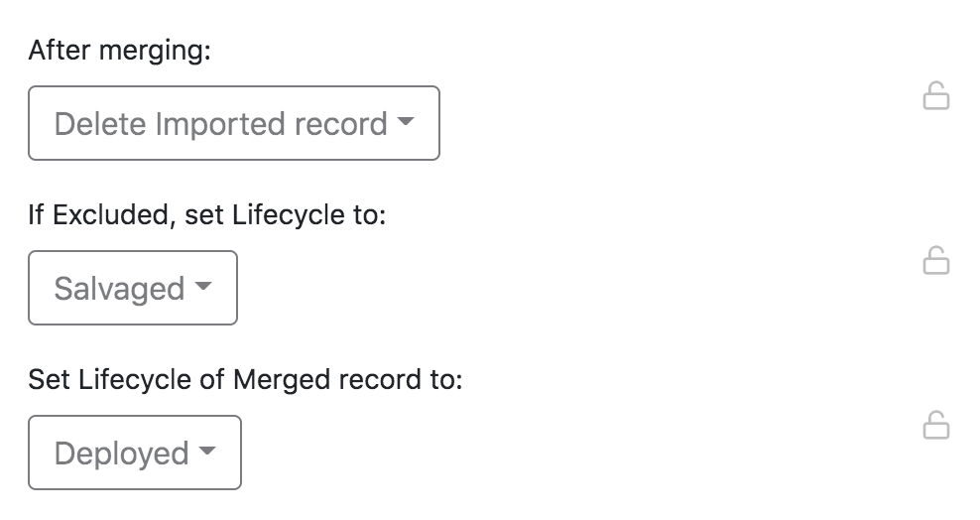Viewport: 980px width, 520px height.
Task: Click the lock icon beside After merging
Action: tap(936, 96)
